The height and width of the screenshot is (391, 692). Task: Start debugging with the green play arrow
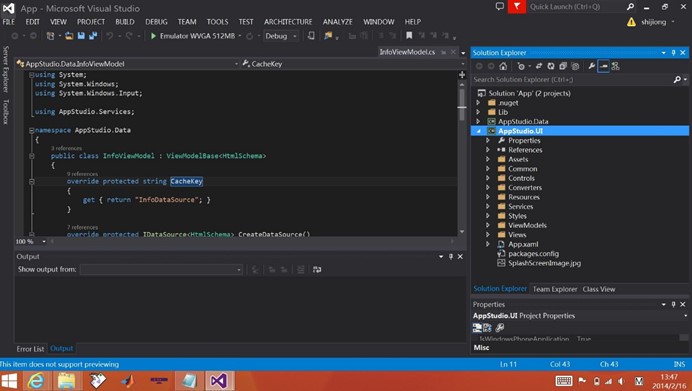tap(154, 36)
